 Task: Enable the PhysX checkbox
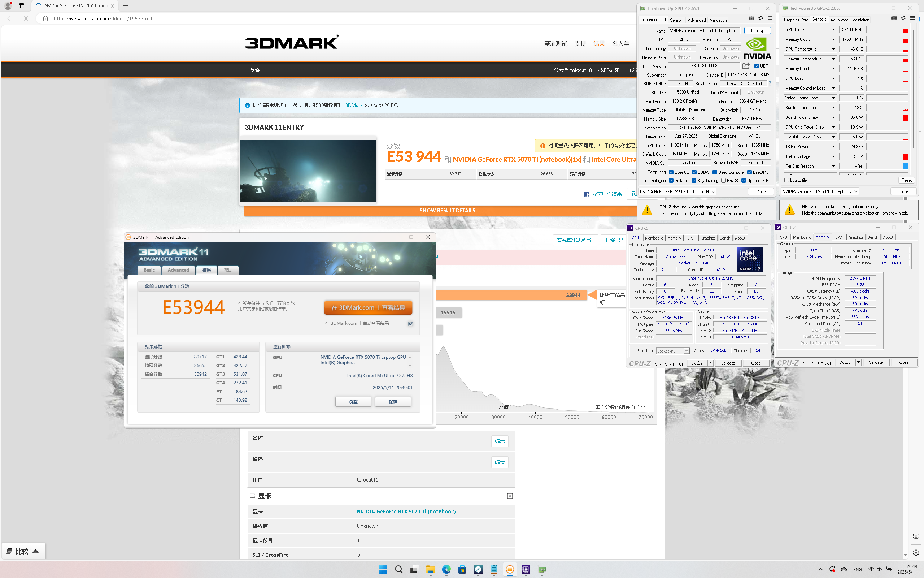coord(723,181)
